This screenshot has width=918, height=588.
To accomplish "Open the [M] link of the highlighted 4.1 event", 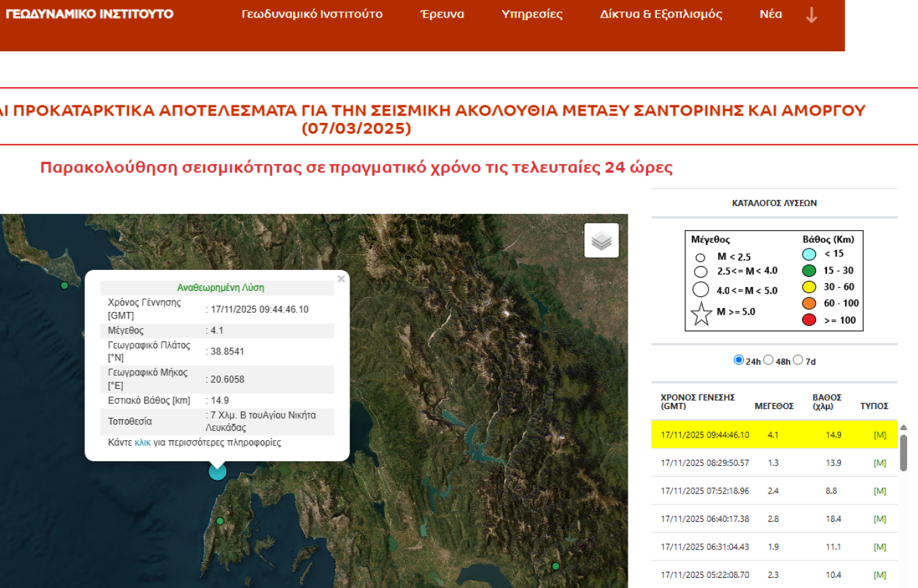I will [880, 434].
